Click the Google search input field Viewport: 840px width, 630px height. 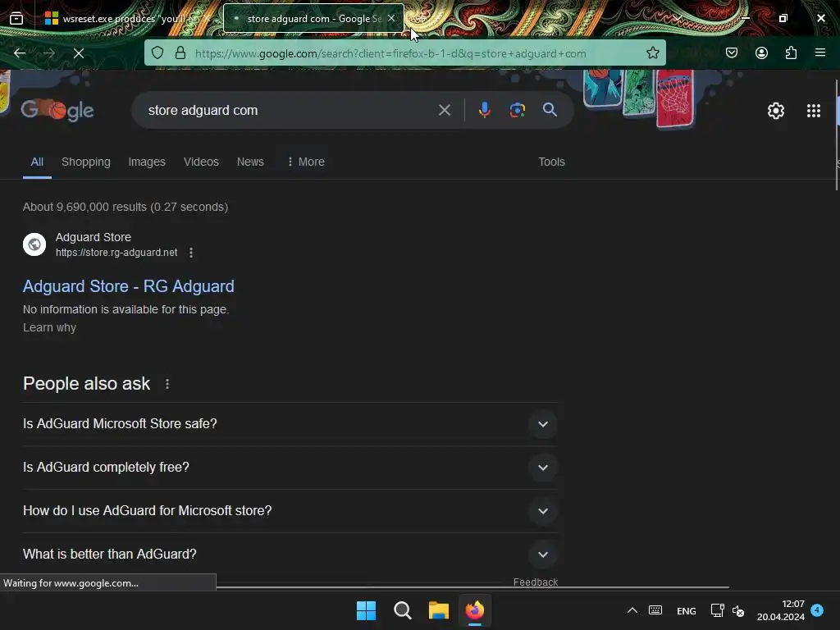pyautogui.click(x=290, y=111)
